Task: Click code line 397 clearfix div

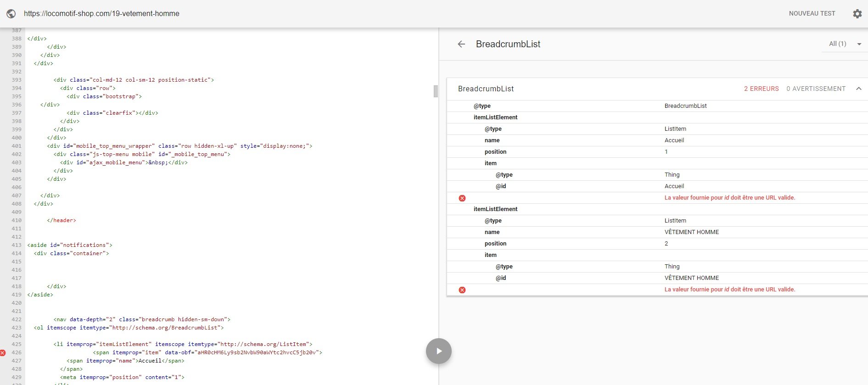Action: click(112, 113)
